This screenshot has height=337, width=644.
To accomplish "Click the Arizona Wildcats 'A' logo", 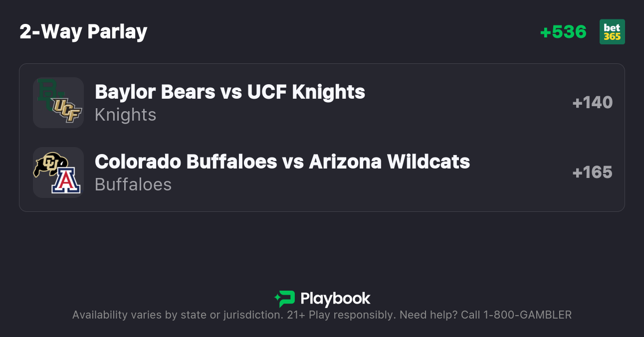I will point(66,180).
